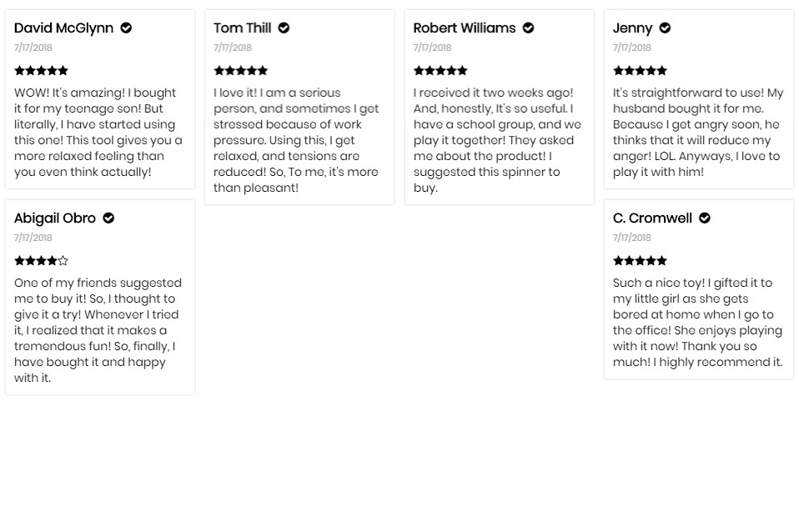Click verified checkmark beside C. Cromwell
Viewport: 799px width, 532px height.
click(705, 218)
